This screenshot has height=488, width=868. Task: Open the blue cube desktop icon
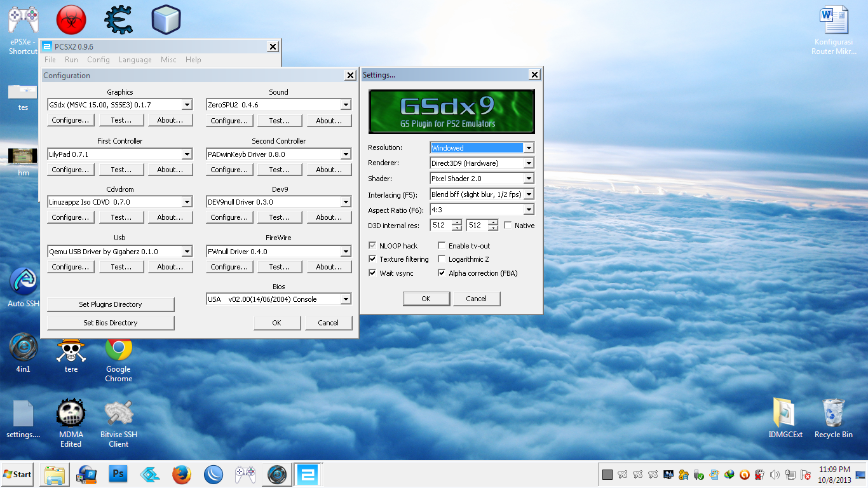[166, 20]
